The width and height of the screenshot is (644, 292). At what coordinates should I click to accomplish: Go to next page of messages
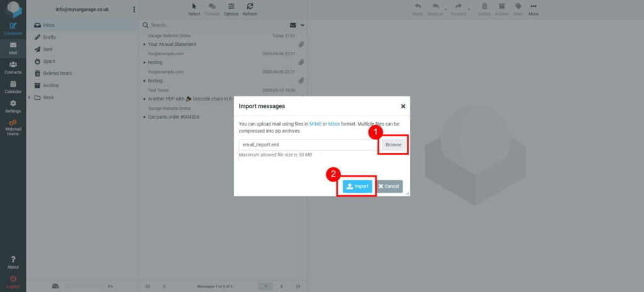point(281,286)
